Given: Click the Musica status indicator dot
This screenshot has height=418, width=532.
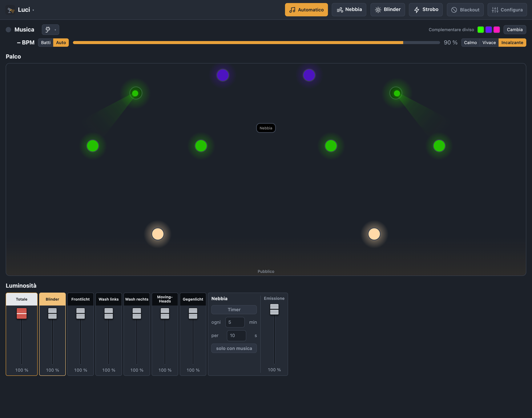Looking at the screenshot, I should click(8, 30).
